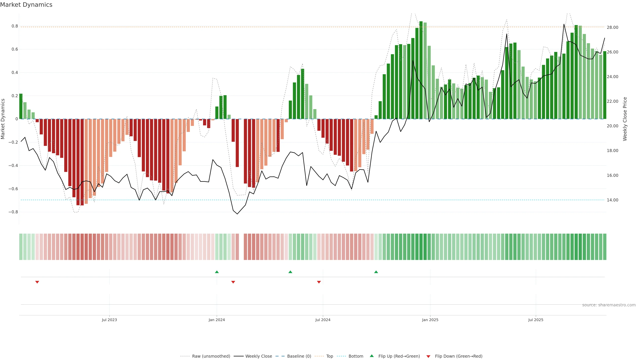Viewport: 644px width, 362px height.
Task: Click the Flip Down legend triangle icon
Action: pyautogui.click(x=428, y=356)
